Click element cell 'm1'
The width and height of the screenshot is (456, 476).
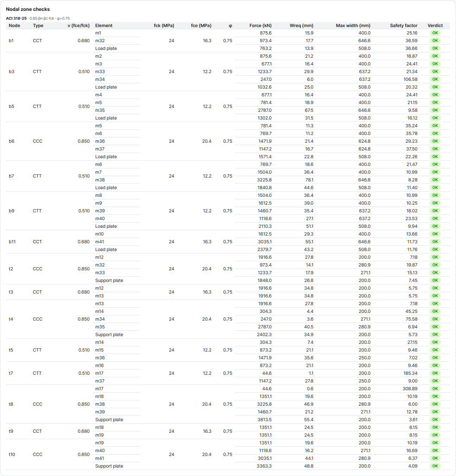(98, 33)
